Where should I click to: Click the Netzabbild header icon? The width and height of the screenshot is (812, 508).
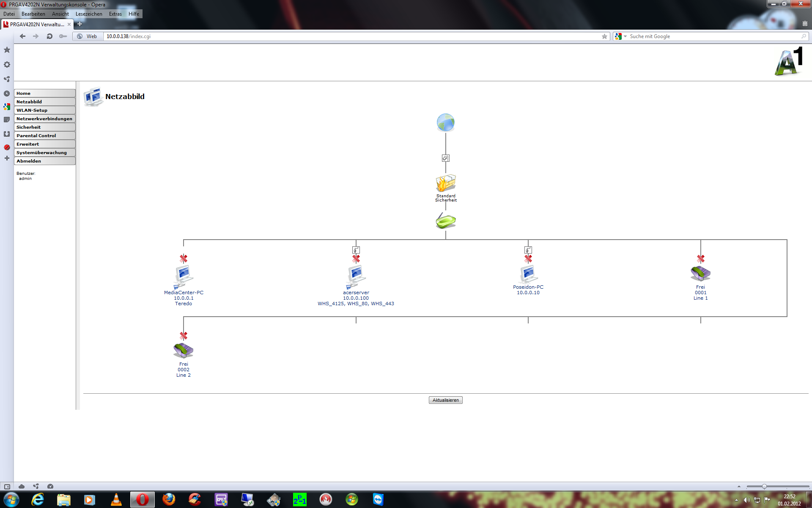93,97
